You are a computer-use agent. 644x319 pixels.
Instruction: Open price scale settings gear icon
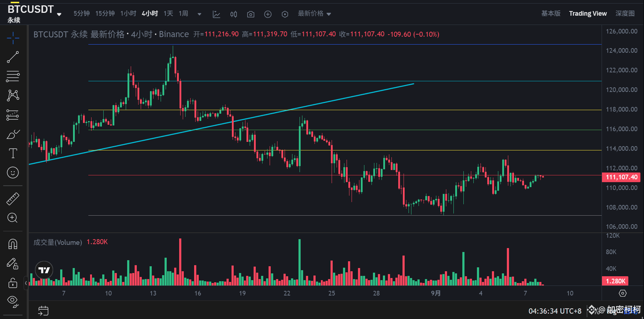coord(623,293)
